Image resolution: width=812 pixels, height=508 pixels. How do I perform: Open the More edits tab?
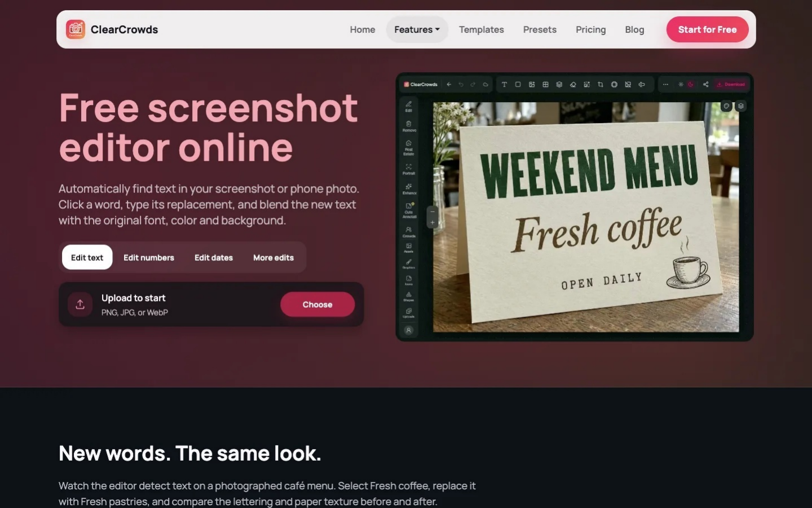[x=273, y=257]
